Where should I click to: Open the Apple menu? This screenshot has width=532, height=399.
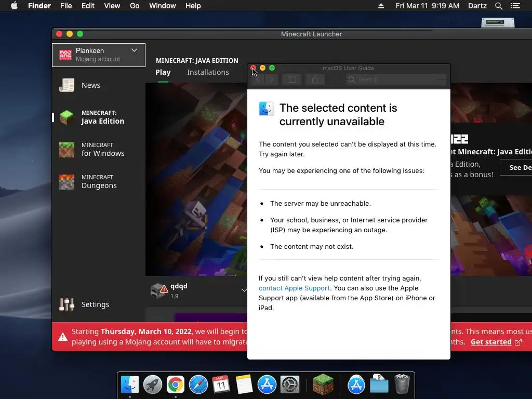click(14, 6)
